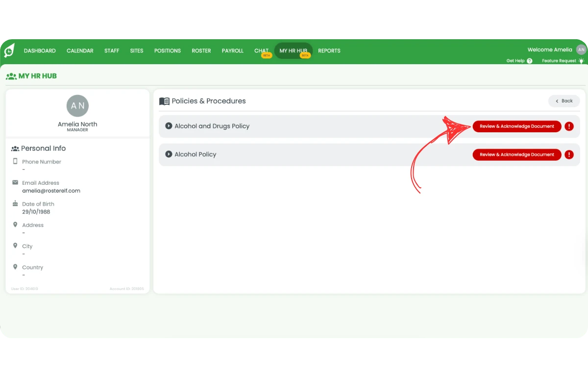
Task: Click the Welcome Amelia text
Action: 550,49
